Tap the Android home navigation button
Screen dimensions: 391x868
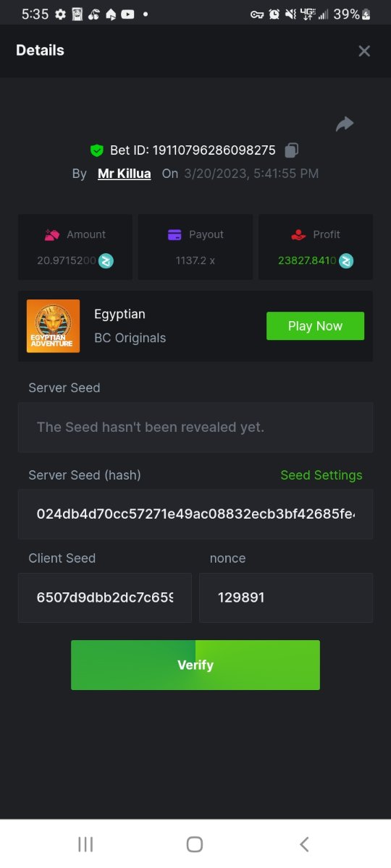(194, 844)
